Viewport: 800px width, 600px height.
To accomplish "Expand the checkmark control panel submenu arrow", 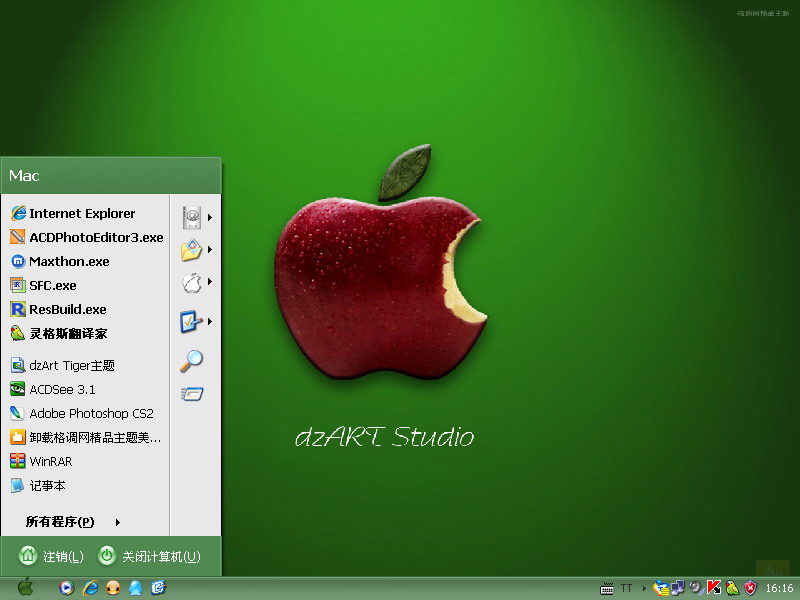I will [x=210, y=321].
